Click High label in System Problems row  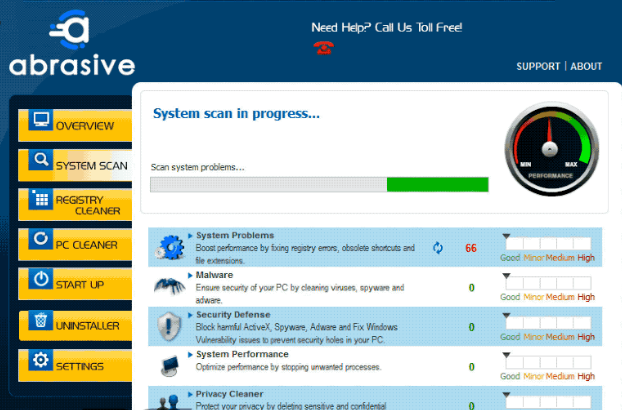click(586, 258)
